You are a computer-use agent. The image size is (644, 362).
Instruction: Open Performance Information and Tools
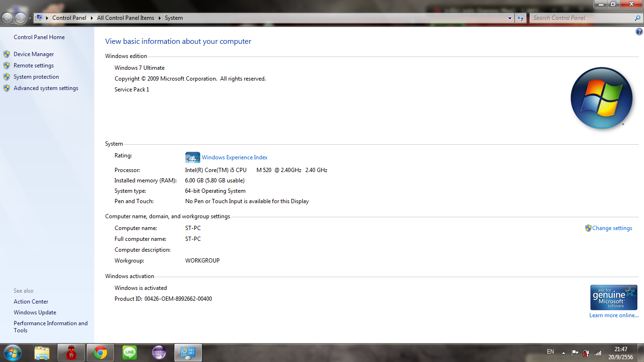pyautogui.click(x=50, y=327)
